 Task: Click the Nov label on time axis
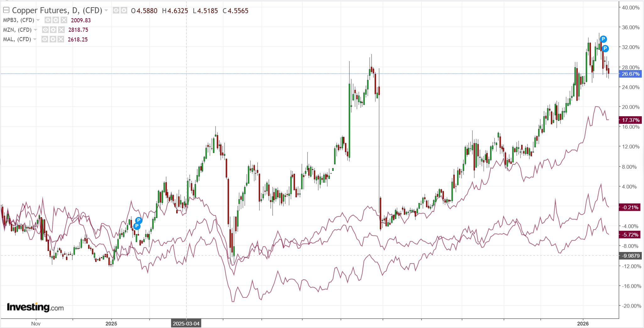(36, 324)
